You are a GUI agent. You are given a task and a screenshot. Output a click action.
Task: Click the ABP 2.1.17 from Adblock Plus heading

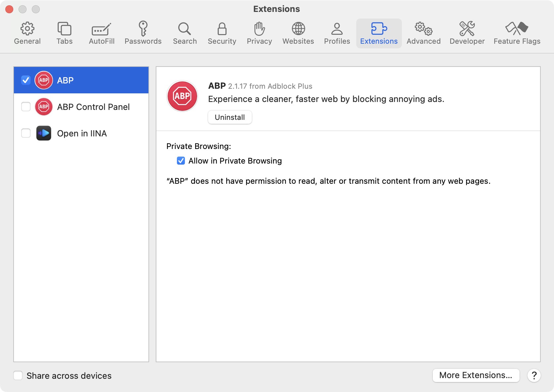[260, 86]
